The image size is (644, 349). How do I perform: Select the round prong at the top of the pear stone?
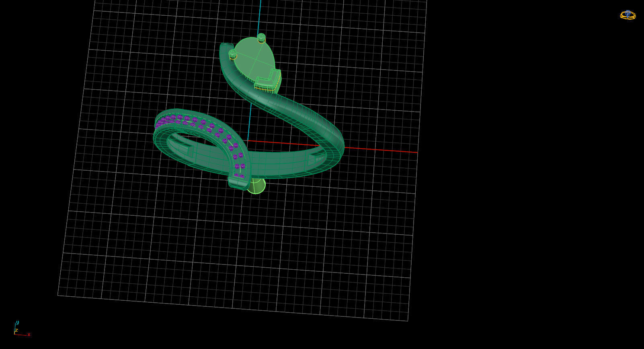[261, 38]
